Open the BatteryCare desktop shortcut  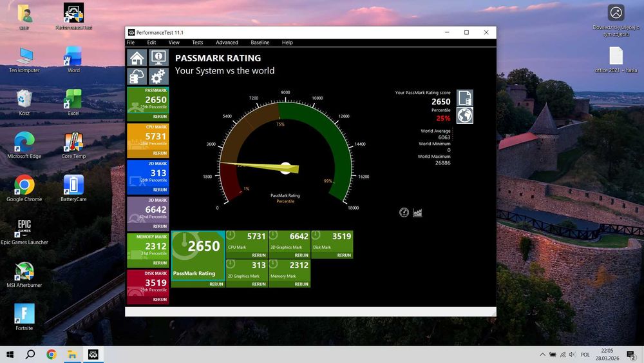tap(73, 188)
